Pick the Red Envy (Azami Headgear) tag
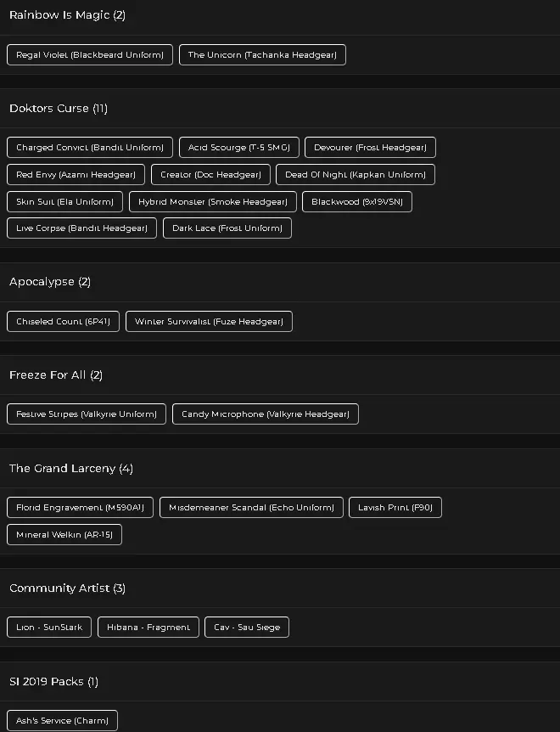The width and height of the screenshot is (560, 732). coord(76,175)
